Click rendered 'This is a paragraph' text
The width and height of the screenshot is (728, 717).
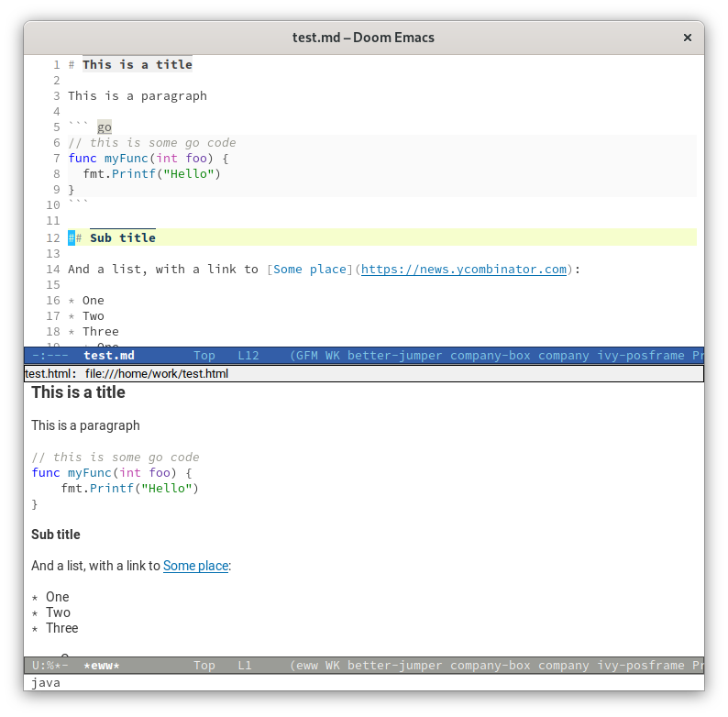pos(85,425)
